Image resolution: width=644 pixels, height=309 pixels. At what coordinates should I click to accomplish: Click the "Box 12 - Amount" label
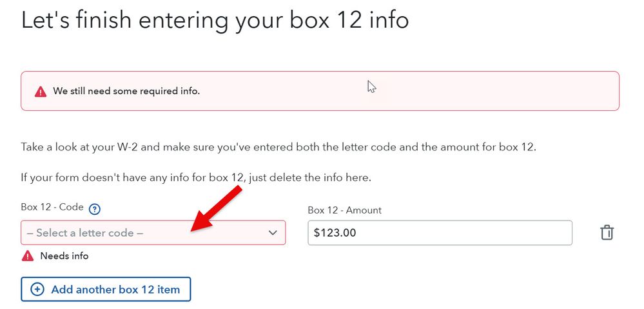click(x=344, y=210)
